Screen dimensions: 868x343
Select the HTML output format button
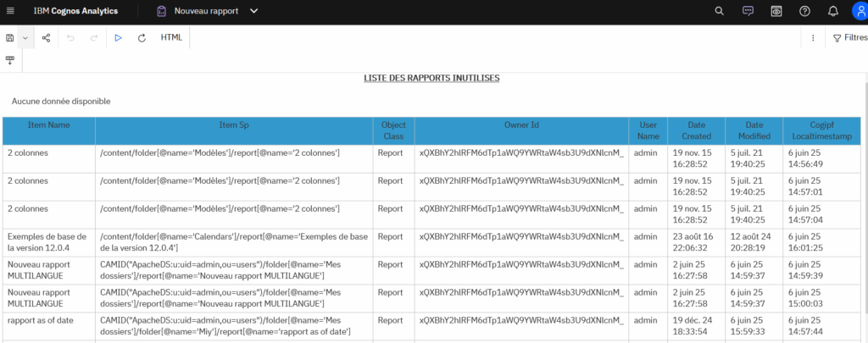click(171, 38)
